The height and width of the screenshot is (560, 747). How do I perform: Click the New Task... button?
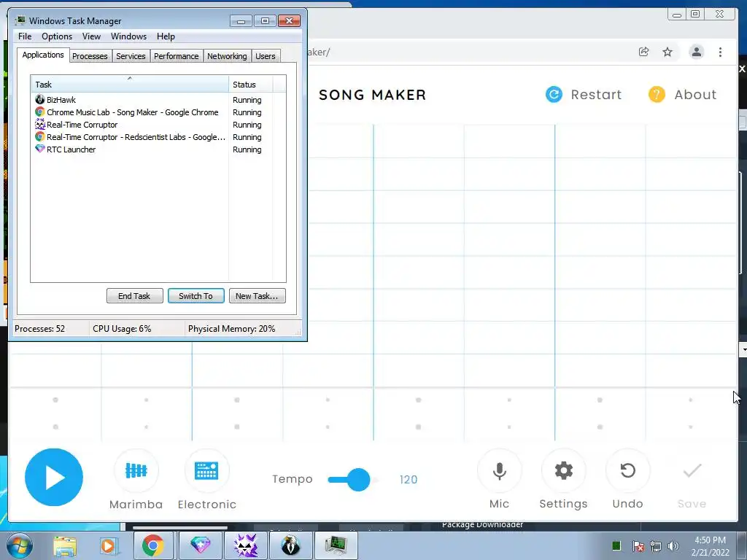(x=257, y=296)
